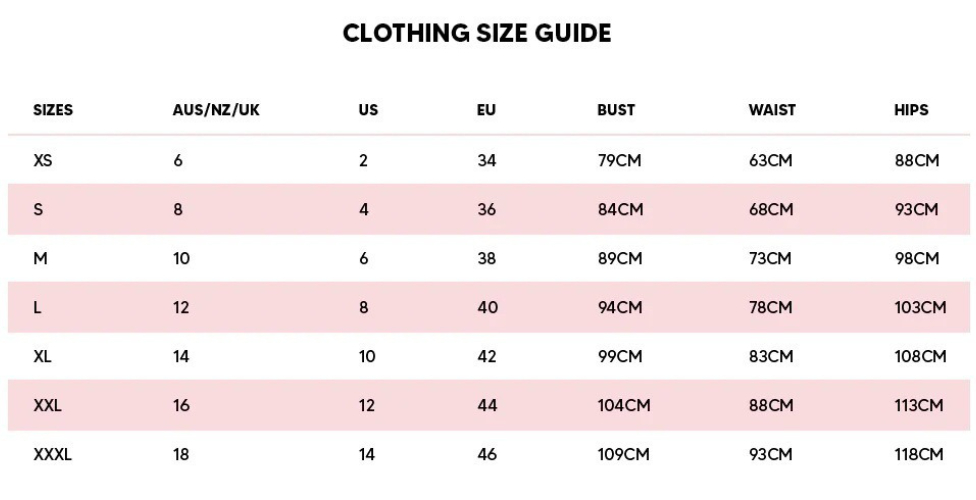The width and height of the screenshot is (976, 500).
Task: Click the EU size 40 cell
Action: pos(487,308)
